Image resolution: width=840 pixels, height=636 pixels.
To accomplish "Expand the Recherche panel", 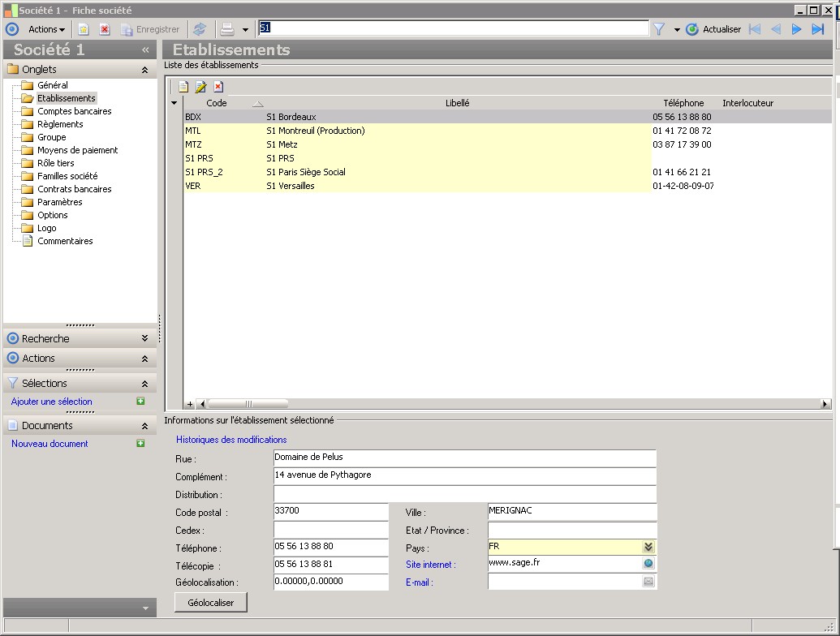I will pyautogui.click(x=144, y=338).
